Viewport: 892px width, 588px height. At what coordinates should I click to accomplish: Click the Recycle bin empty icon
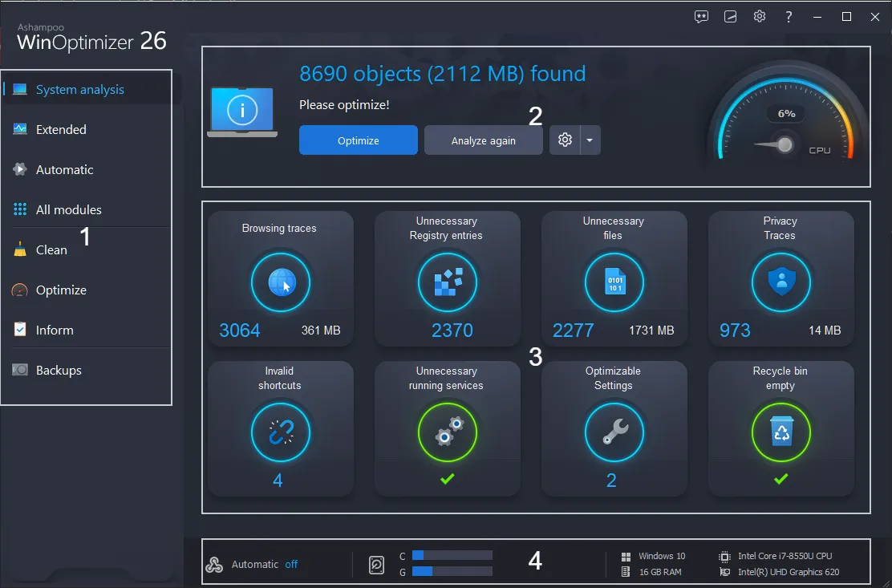[x=780, y=432]
